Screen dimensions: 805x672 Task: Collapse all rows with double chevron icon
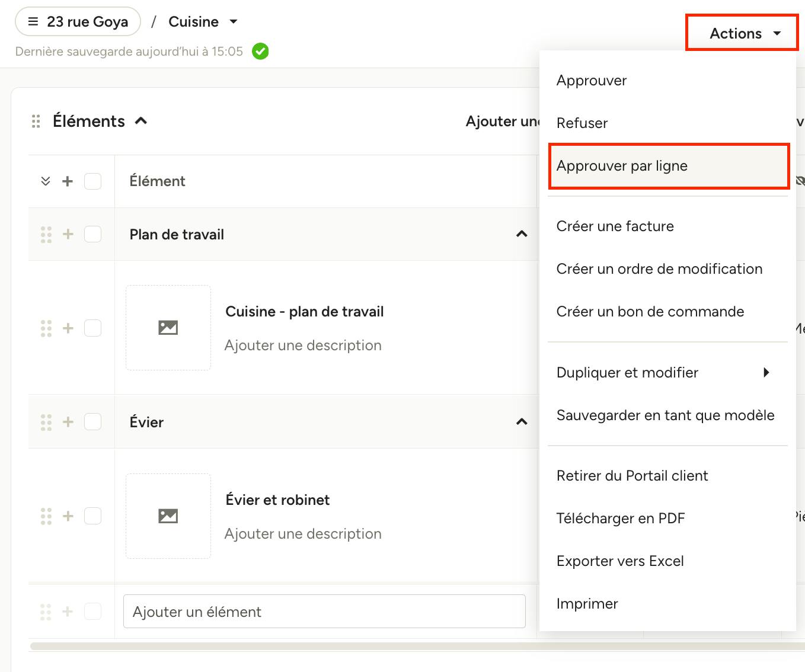[x=46, y=181]
